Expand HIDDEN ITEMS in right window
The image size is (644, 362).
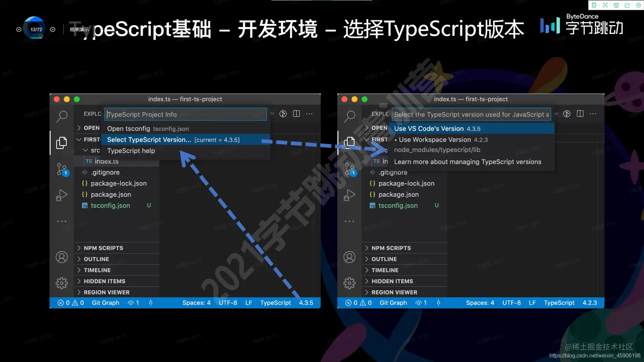click(x=405, y=281)
